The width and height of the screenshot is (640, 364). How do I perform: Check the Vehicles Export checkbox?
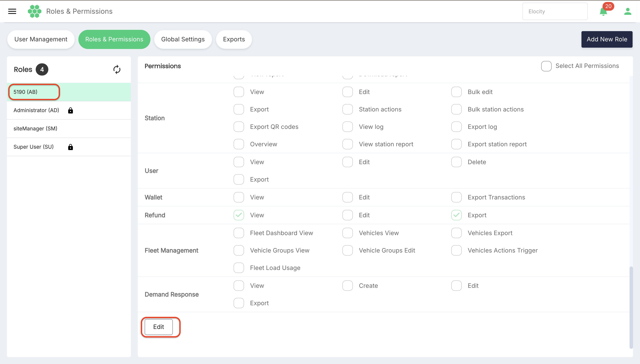456,233
